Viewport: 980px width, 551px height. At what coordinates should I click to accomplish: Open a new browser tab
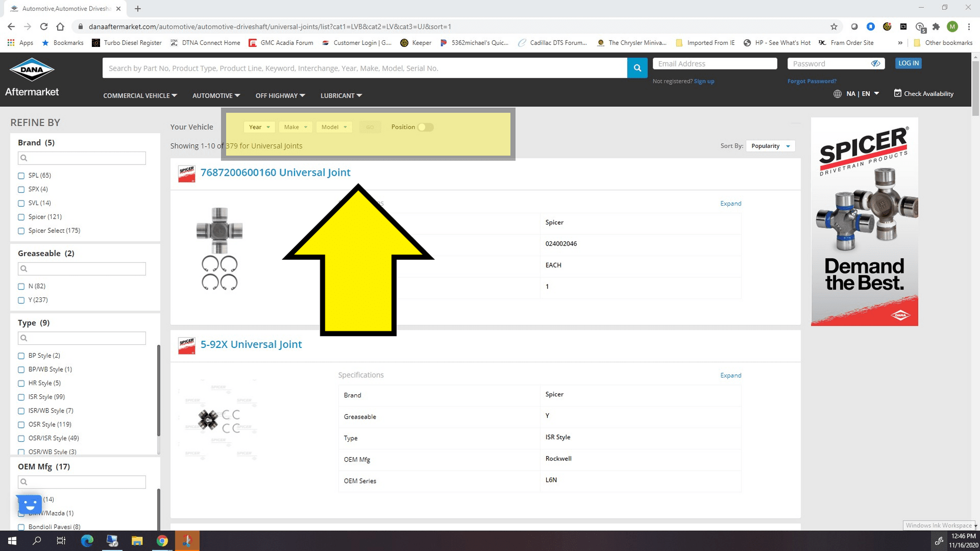[x=138, y=8]
